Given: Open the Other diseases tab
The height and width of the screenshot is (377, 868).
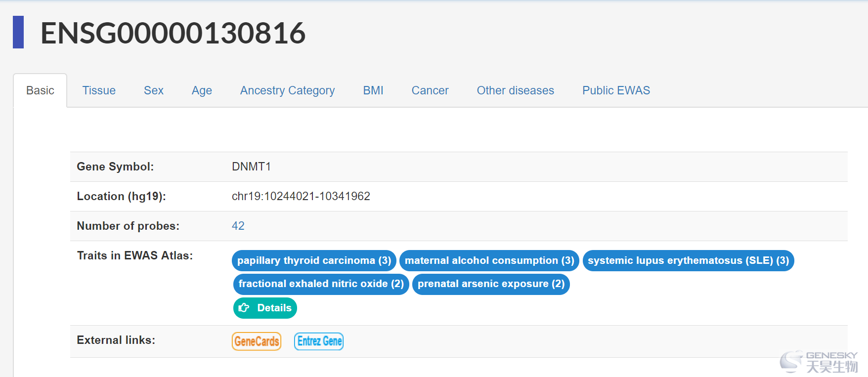Looking at the screenshot, I should (516, 90).
